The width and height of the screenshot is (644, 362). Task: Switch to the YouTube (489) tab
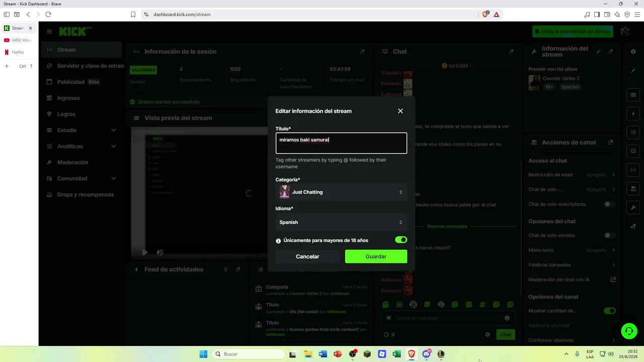[19, 40]
